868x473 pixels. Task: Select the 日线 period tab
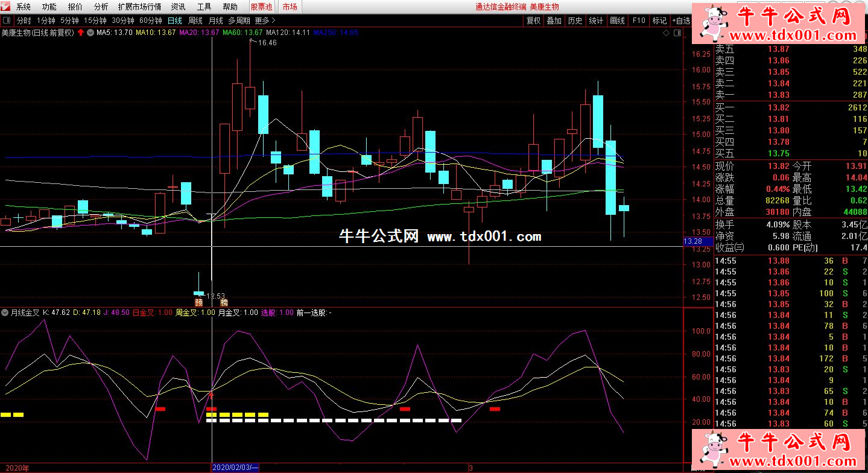tap(174, 21)
